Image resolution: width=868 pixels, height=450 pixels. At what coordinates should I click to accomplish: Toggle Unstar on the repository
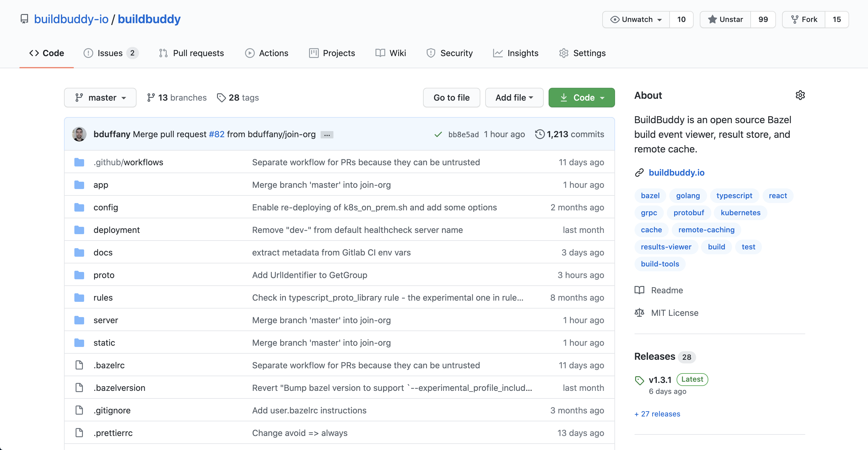(725, 20)
